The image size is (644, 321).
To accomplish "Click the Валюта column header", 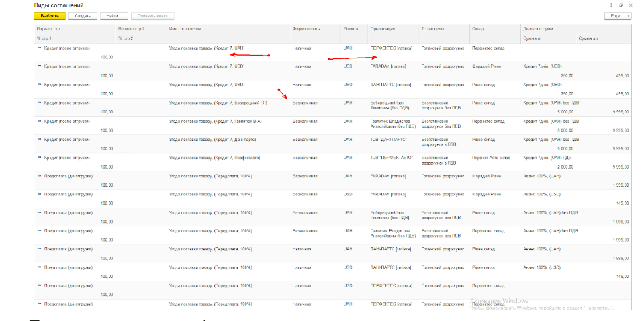I will (351, 29).
